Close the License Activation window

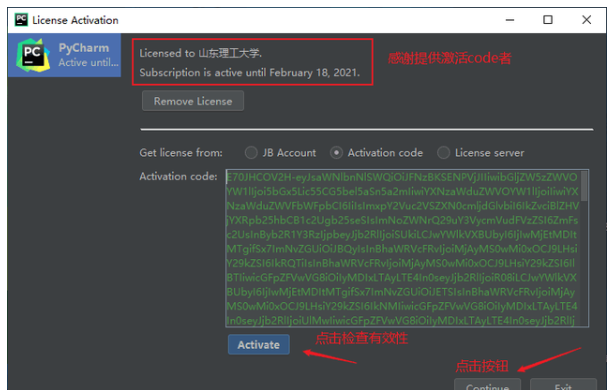point(586,20)
